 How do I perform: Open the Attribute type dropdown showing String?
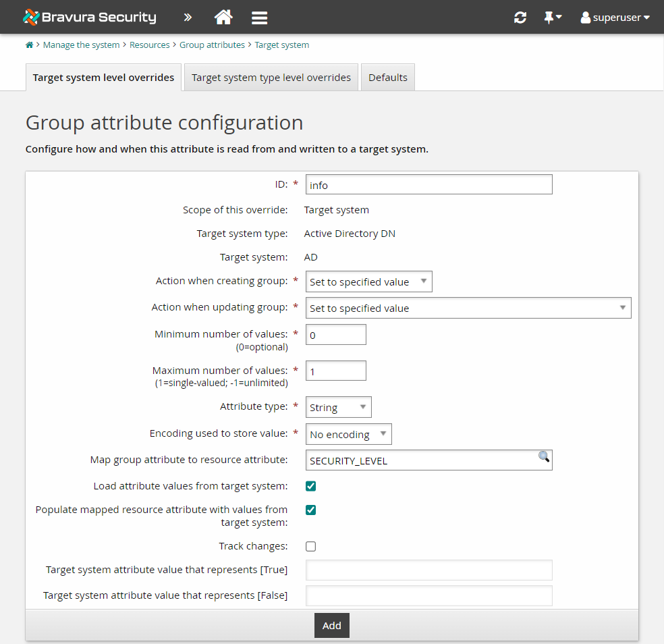point(338,406)
